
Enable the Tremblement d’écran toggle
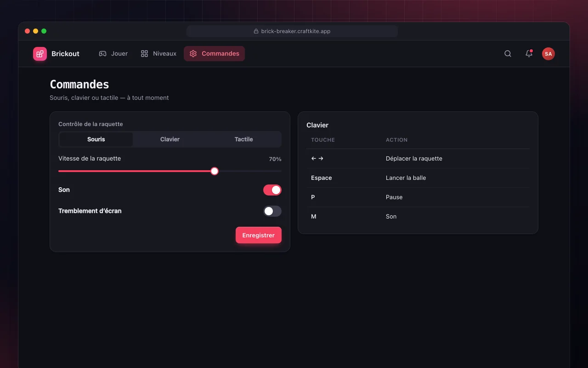pos(272,211)
